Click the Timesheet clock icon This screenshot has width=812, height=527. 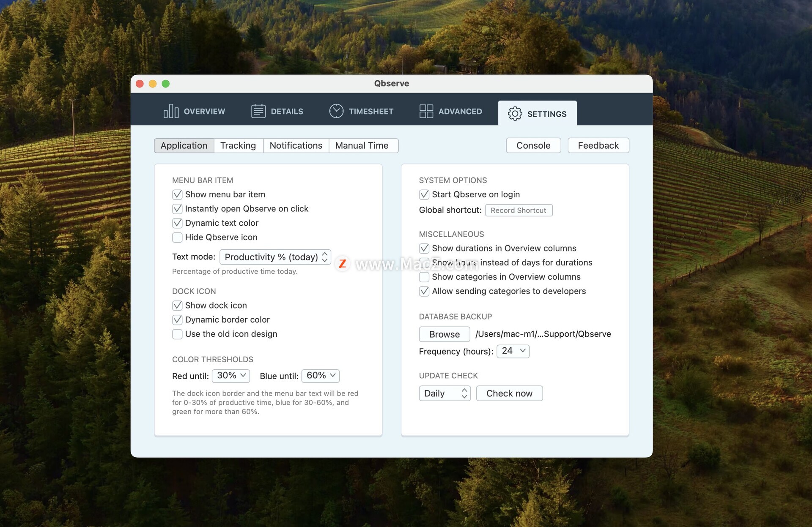click(336, 111)
